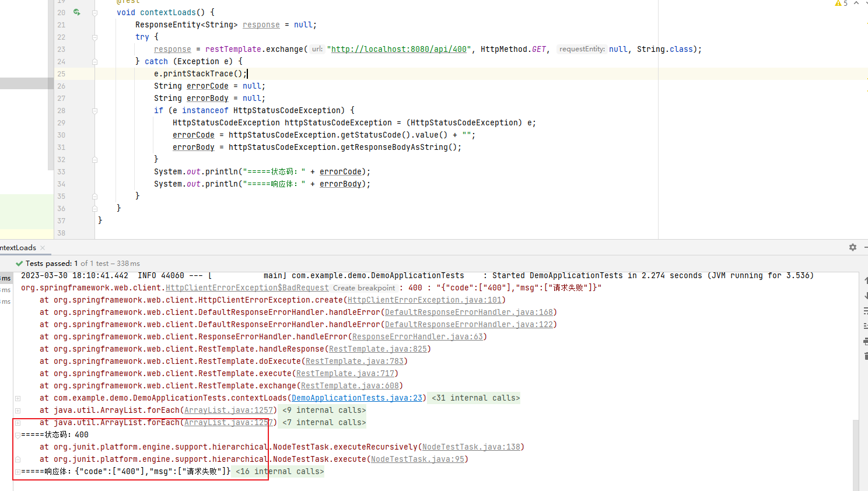The width and height of the screenshot is (868, 491).
Task: Open HttpClientErrorException.java:101 link
Action: (x=425, y=300)
